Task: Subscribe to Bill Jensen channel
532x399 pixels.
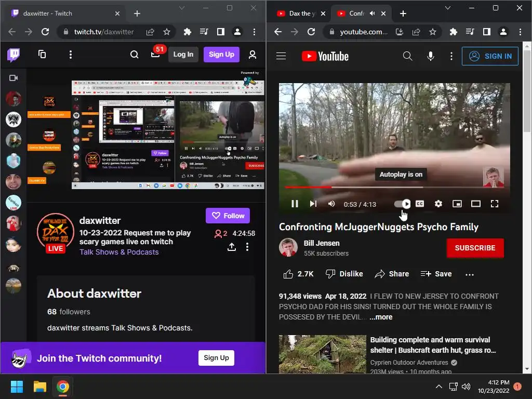Action: point(475,248)
